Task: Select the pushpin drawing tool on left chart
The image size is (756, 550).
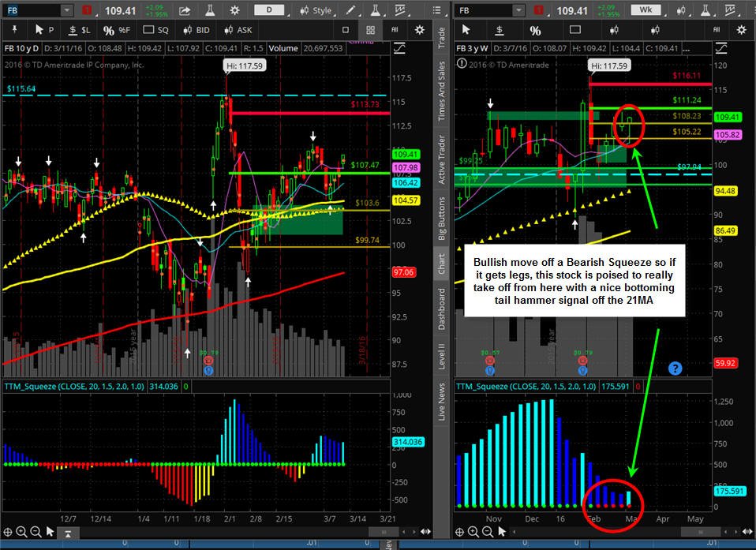Action: [x=14, y=30]
